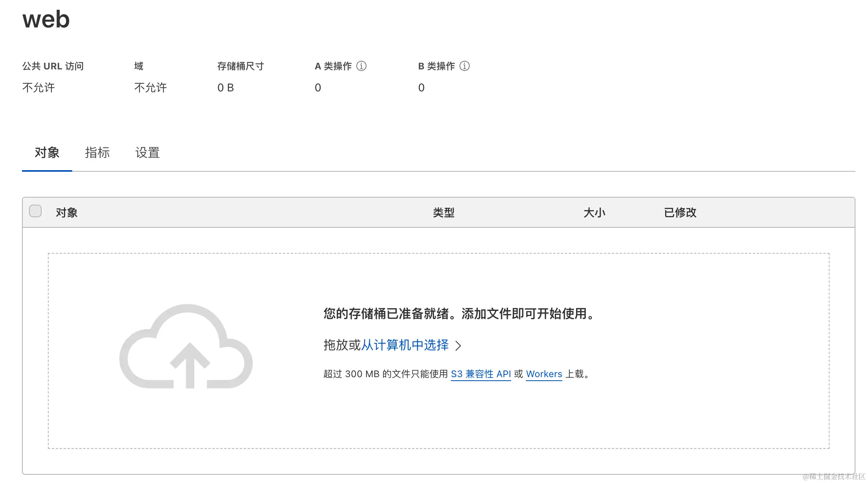Click the 从计算机中选择 link

(x=405, y=345)
